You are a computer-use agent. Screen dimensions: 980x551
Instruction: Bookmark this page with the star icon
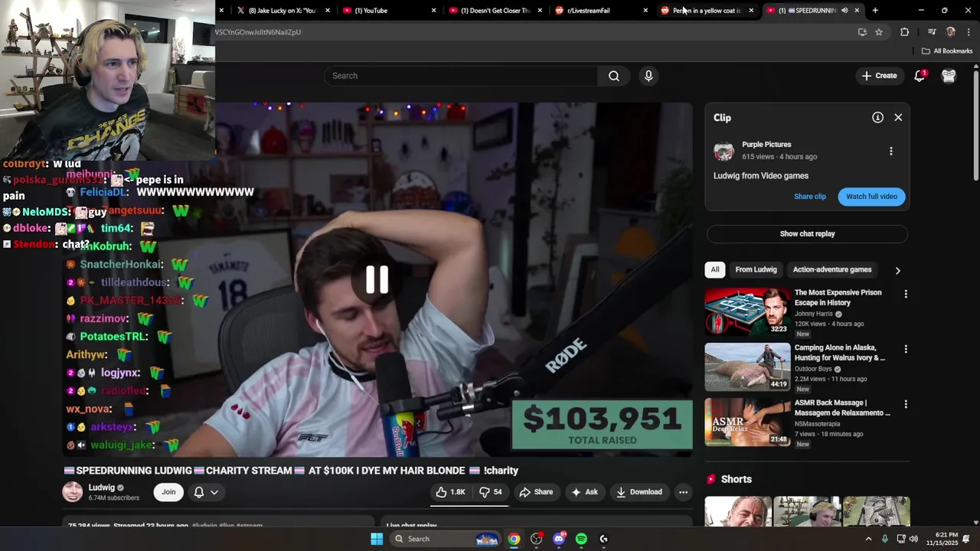(879, 32)
